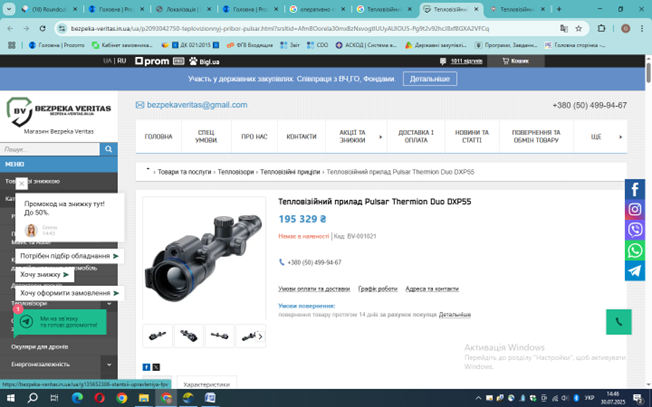Open the ДОСТАВКА І ОПЛАТА menu item
Screen dimensions: 652x407
click(416, 137)
